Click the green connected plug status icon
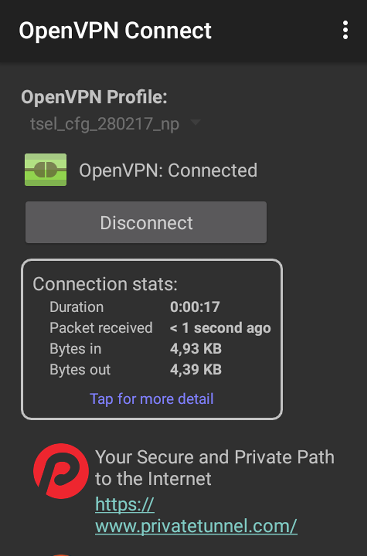367x556 pixels. tap(45, 169)
